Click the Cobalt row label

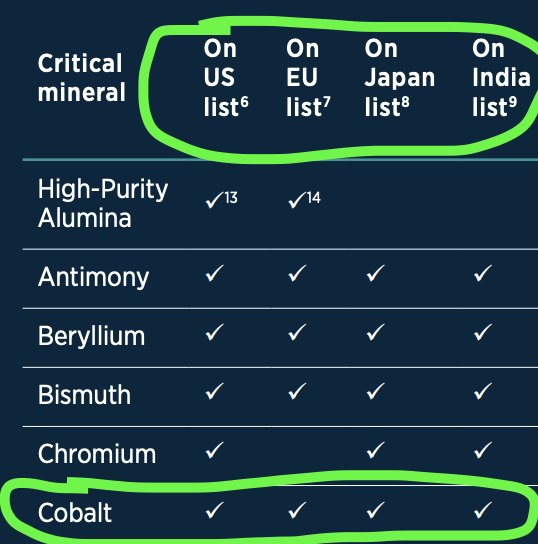point(75,513)
